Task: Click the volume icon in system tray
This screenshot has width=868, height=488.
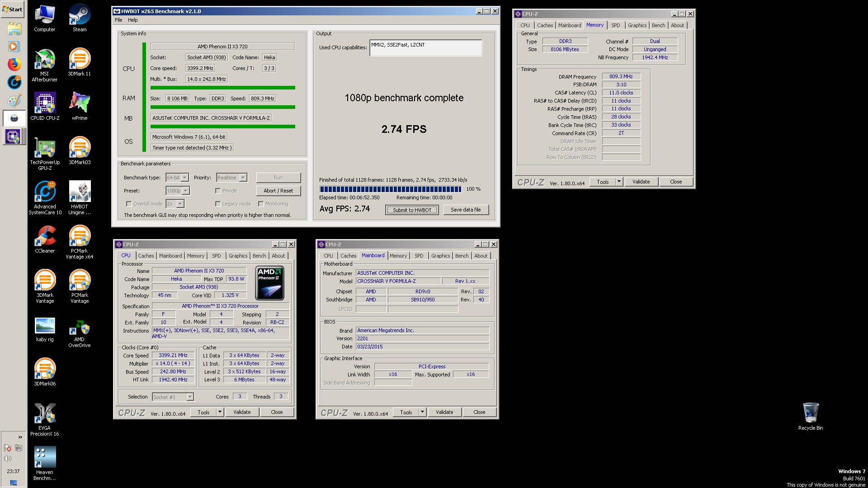Action: 8,459
